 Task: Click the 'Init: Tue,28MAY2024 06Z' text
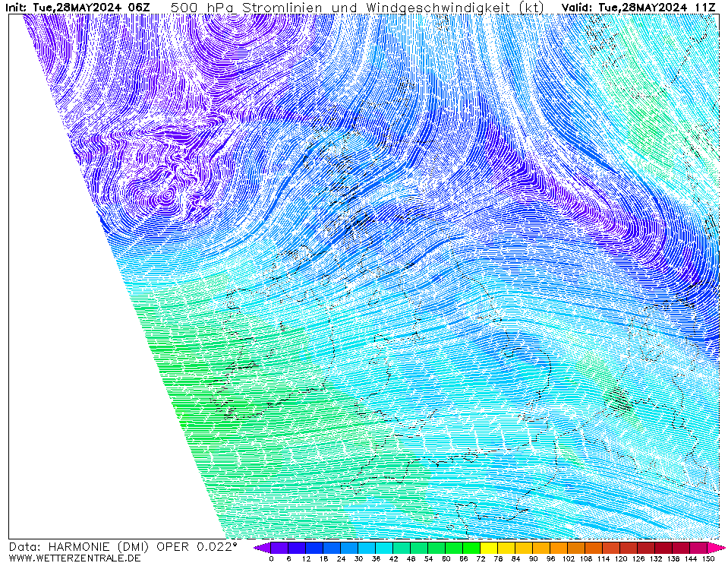click(x=77, y=7)
